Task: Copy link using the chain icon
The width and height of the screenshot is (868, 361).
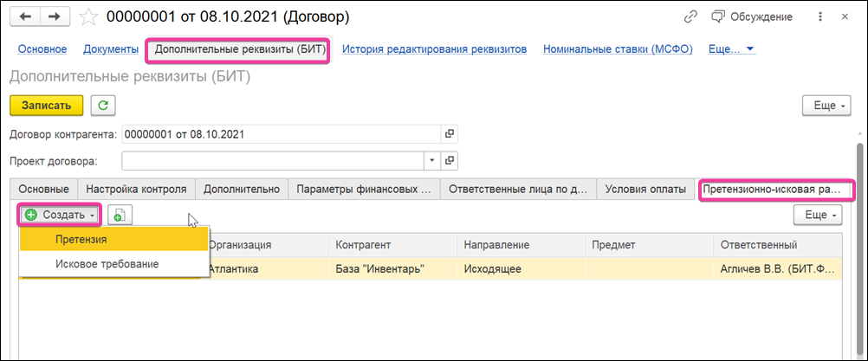Action: coord(690,17)
